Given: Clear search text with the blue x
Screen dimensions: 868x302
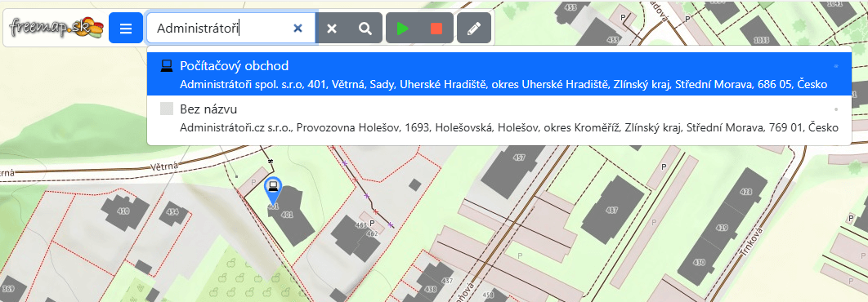Looking at the screenshot, I should point(298,28).
